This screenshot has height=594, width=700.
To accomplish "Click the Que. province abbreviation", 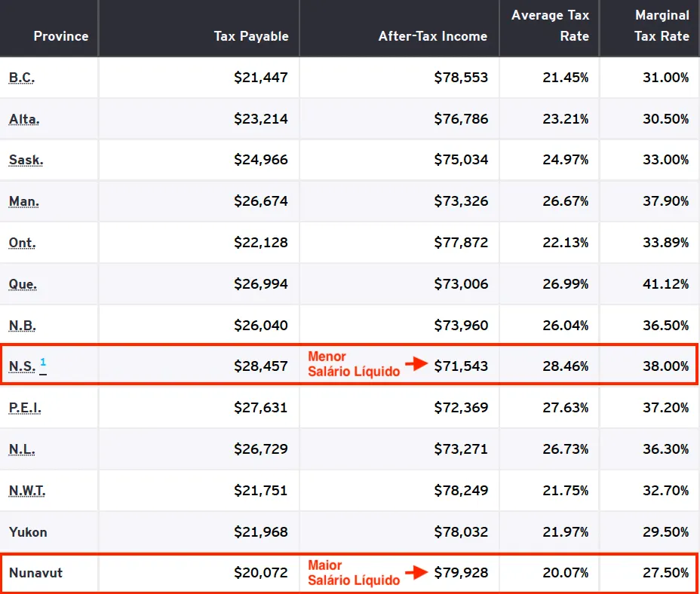I will (x=23, y=284).
